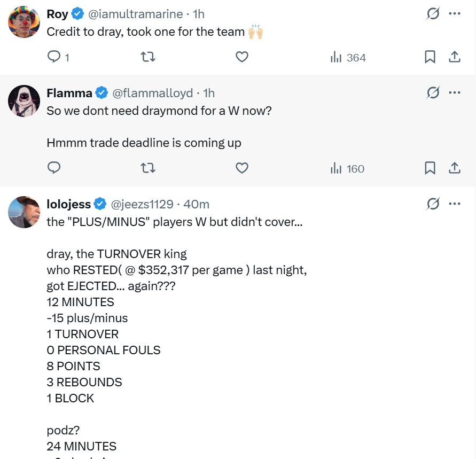Image resolution: width=476 pixels, height=459 pixels.
Task: Repost Flamma's trade deadline tweet
Action: click(x=147, y=168)
